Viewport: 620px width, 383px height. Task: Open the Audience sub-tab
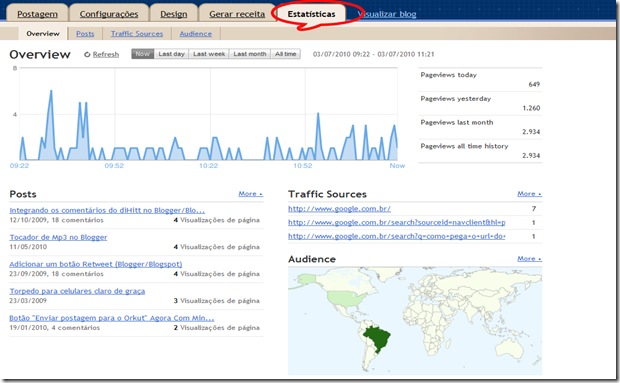(195, 34)
